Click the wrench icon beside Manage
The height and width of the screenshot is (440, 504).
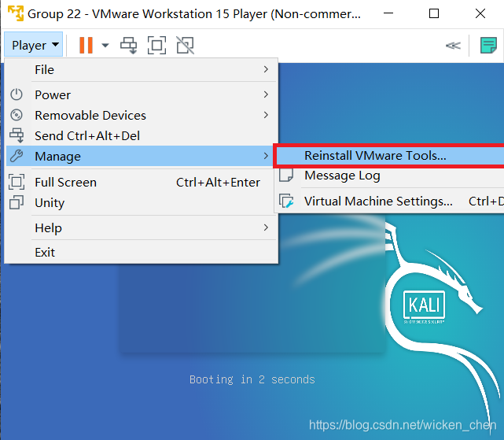point(17,156)
